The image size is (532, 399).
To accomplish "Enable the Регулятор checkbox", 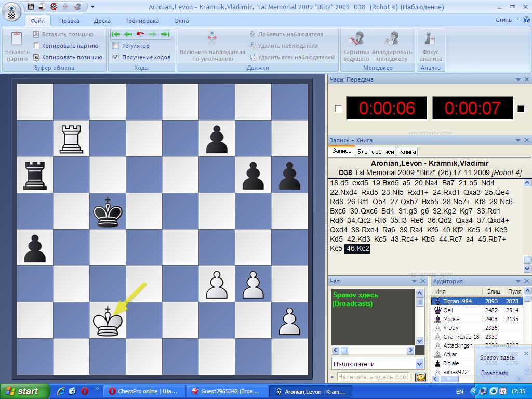I will tap(116, 46).
